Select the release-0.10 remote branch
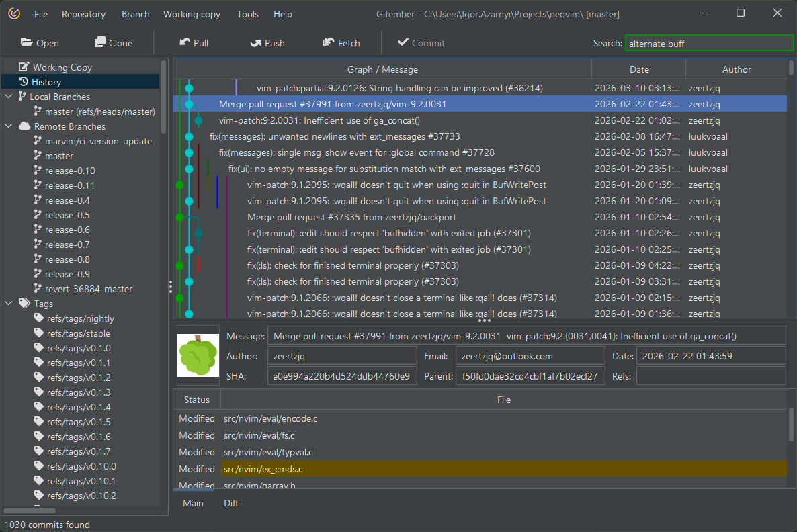797x532 pixels. pyautogui.click(x=70, y=171)
